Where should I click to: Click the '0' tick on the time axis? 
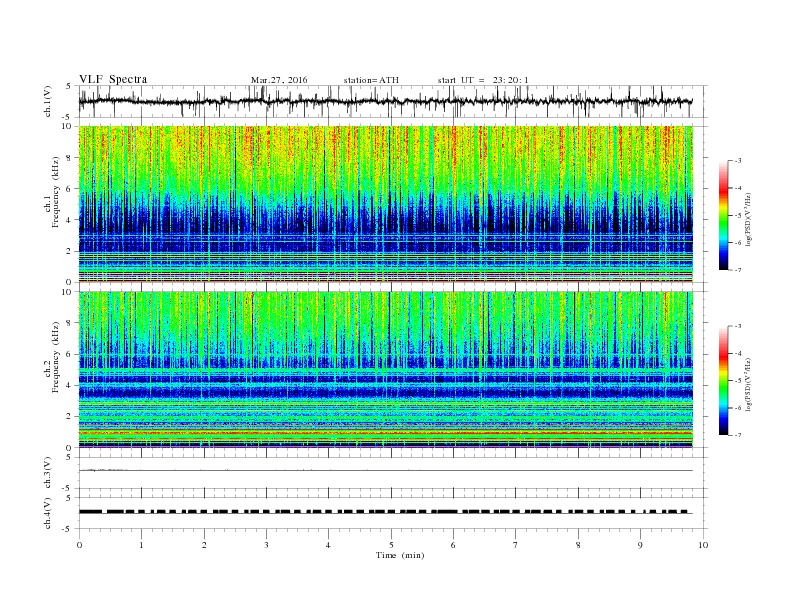(x=79, y=545)
